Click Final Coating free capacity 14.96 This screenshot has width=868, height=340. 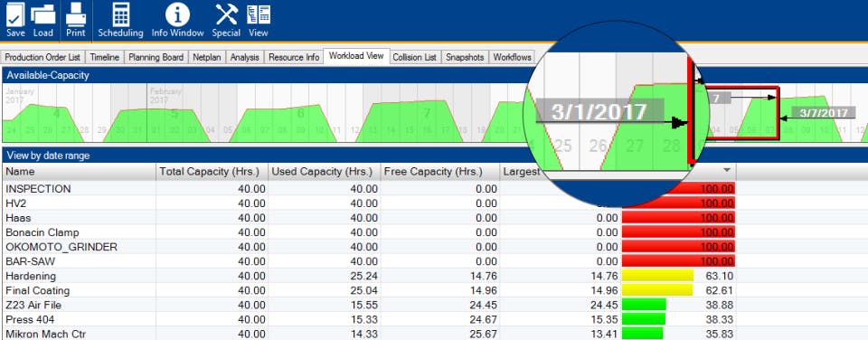pos(483,290)
